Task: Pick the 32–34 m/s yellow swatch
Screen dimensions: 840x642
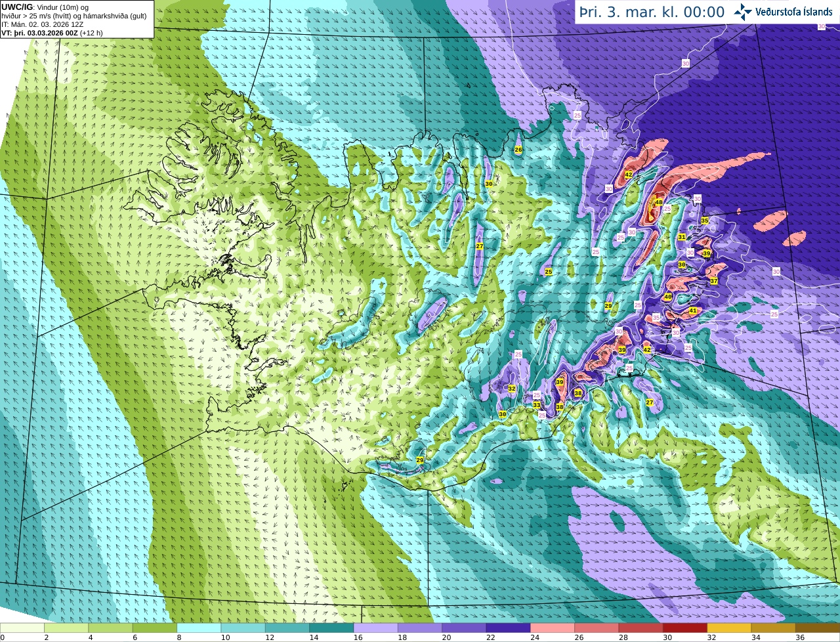Action: [x=730, y=628]
